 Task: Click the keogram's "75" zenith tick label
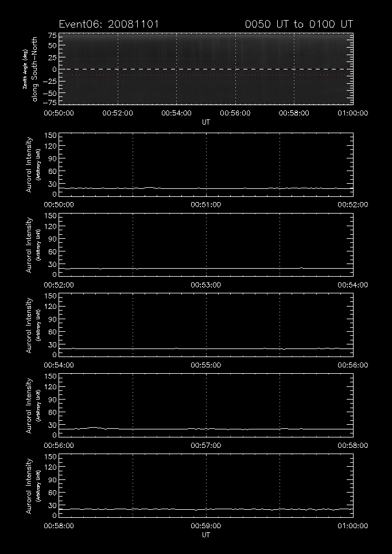52,36
